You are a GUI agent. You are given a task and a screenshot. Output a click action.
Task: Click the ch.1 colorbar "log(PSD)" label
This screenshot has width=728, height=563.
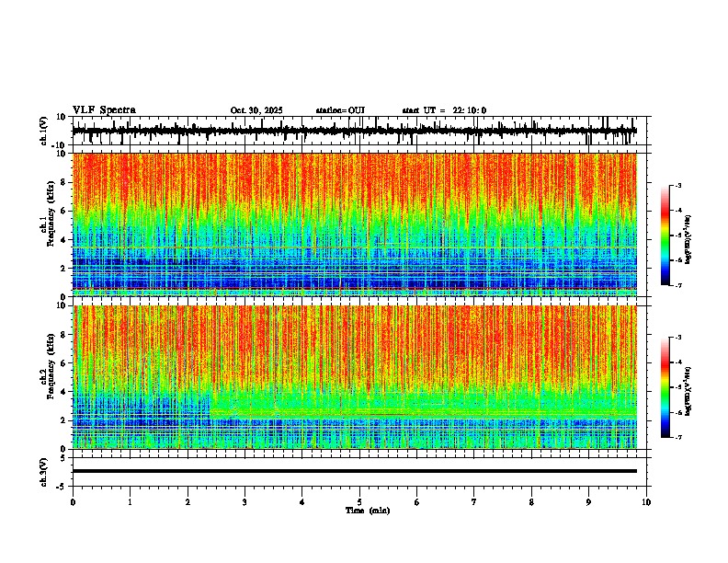click(x=688, y=239)
